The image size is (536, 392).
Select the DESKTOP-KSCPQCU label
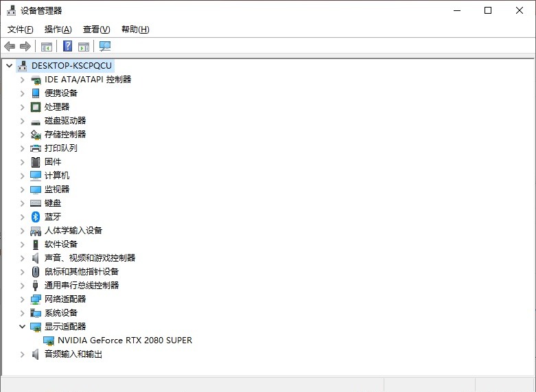[72, 66]
